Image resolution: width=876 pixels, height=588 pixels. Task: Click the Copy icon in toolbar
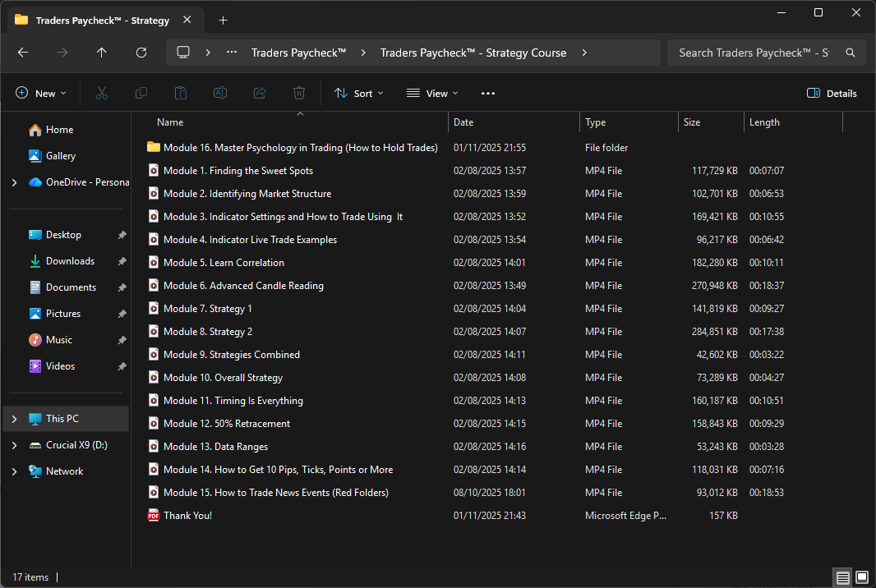tap(141, 94)
